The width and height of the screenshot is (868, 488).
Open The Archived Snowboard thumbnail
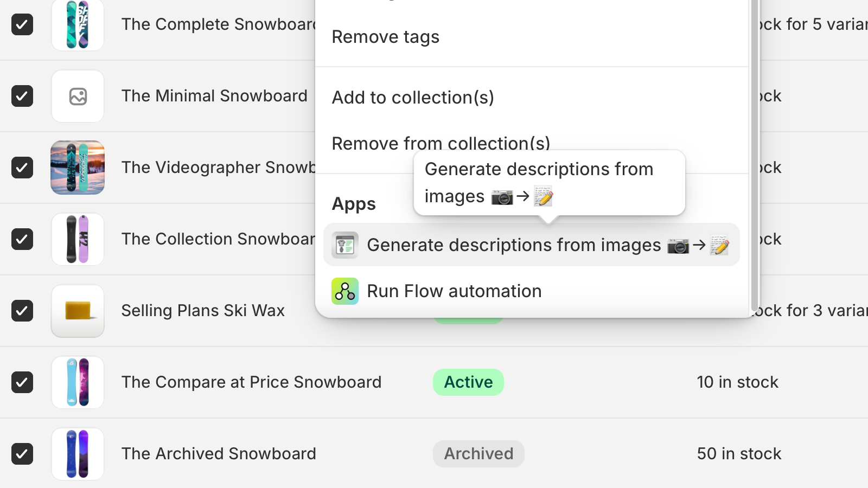point(78,454)
